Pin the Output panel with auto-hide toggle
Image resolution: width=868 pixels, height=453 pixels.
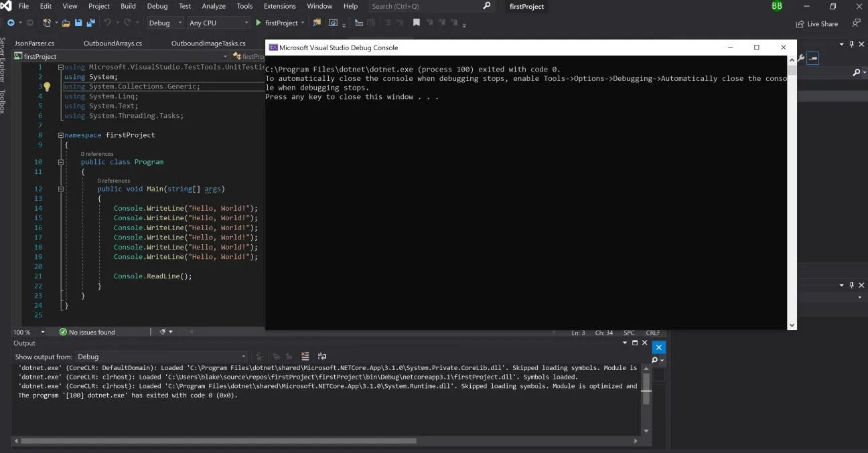click(x=635, y=343)
